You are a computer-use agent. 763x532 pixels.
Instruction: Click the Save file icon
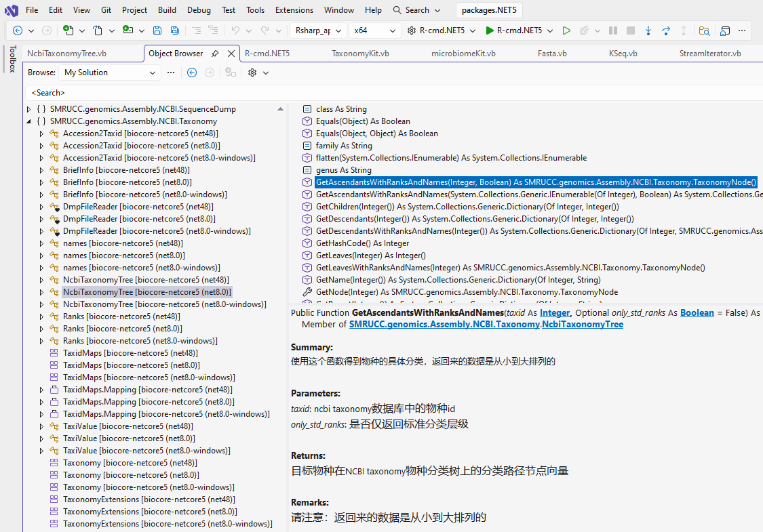(157, 30)
